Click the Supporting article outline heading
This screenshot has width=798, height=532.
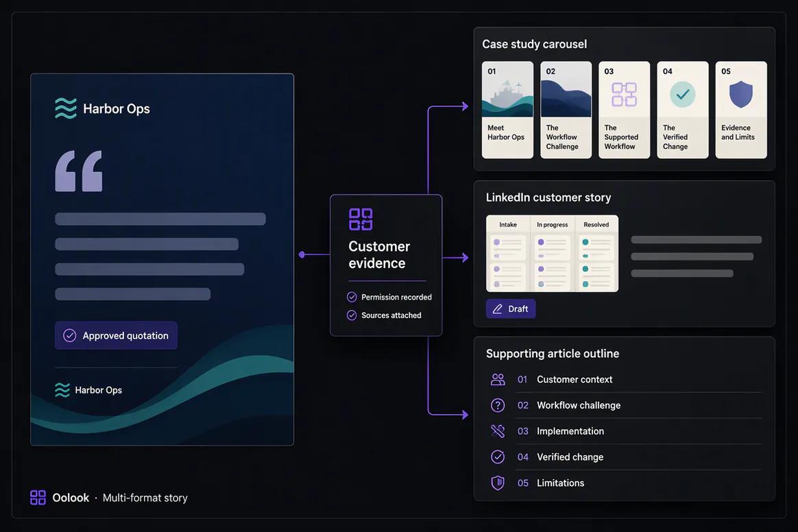[x=552, y=353]
